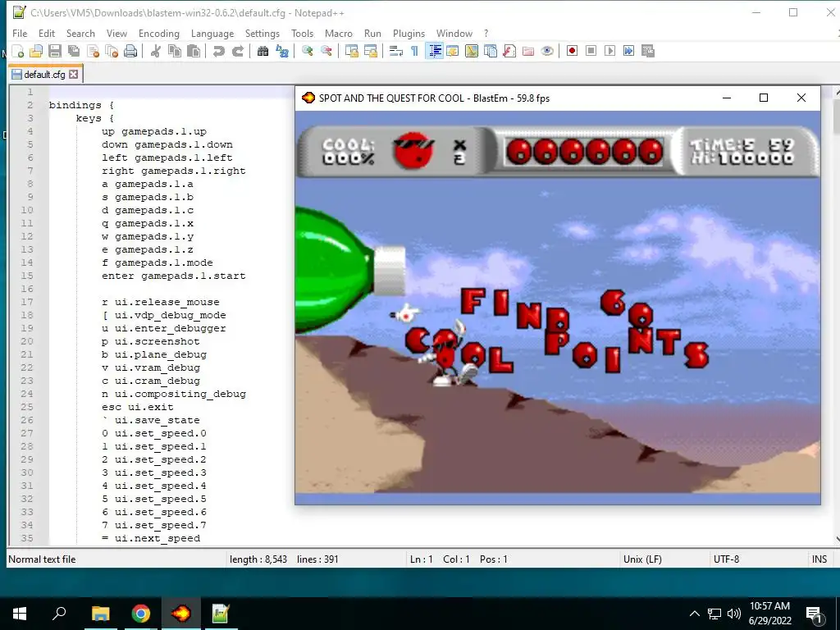Image resolution: width=840 pixels, height=630 pixels.
Task: Switch to Notepad++ taskbar icon
Action: (x=220, y=614)
